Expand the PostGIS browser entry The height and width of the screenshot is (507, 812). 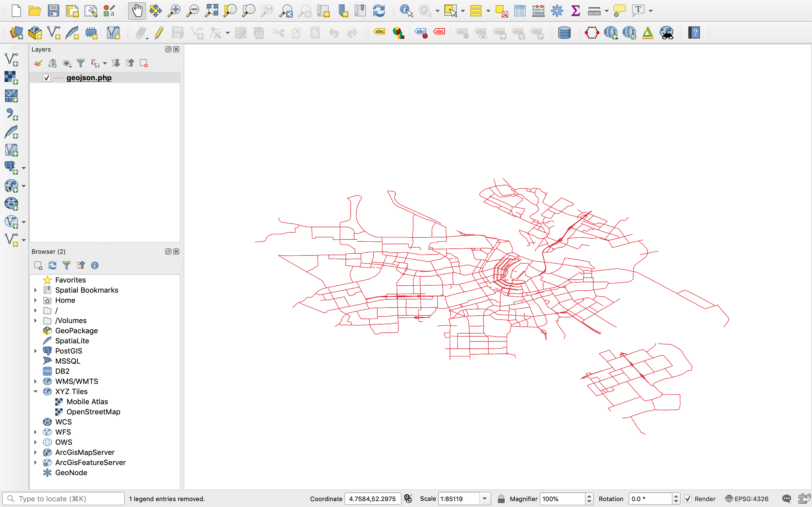coord(36,351)
